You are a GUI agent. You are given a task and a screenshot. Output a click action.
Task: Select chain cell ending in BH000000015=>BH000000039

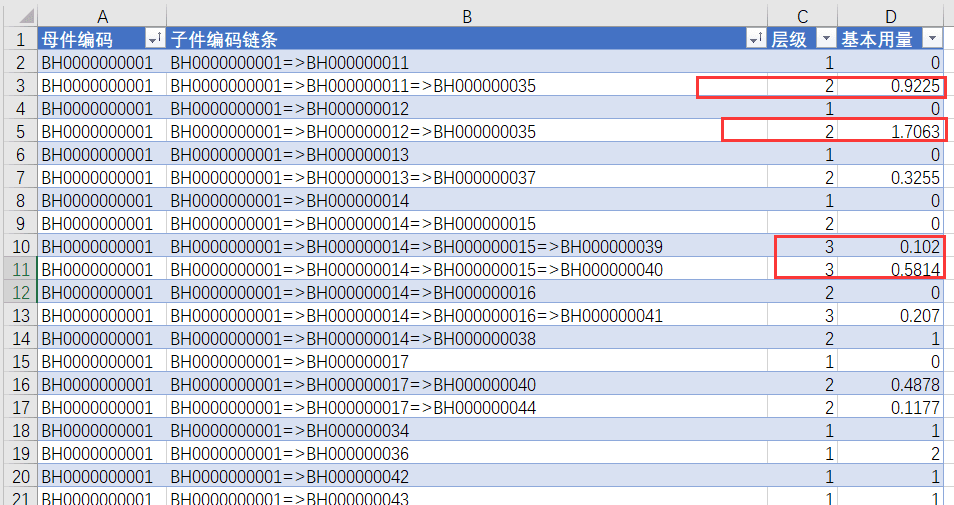[467, 246]
